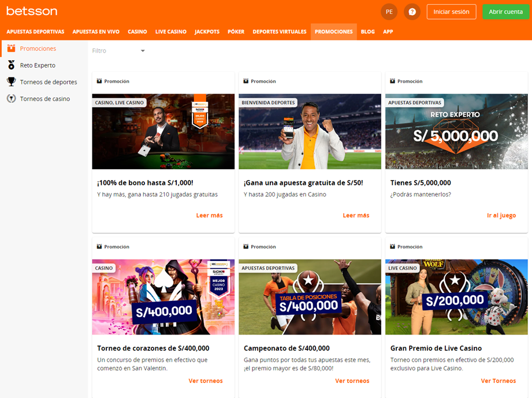Click the Promoción gift icon on Gran Premio card

click(393, 246)
